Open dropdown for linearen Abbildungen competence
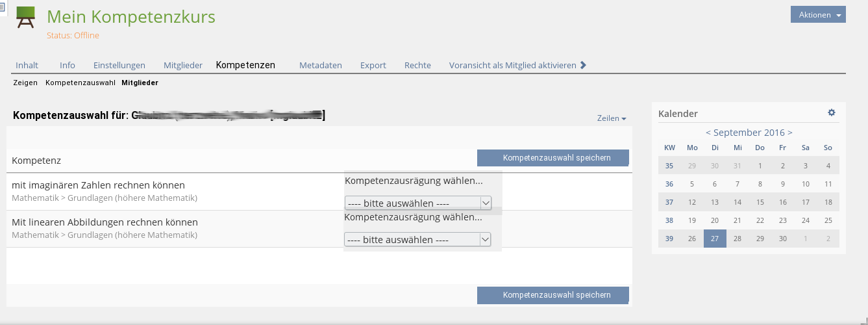This screenshot has width=868, height=325. point(417,240)
